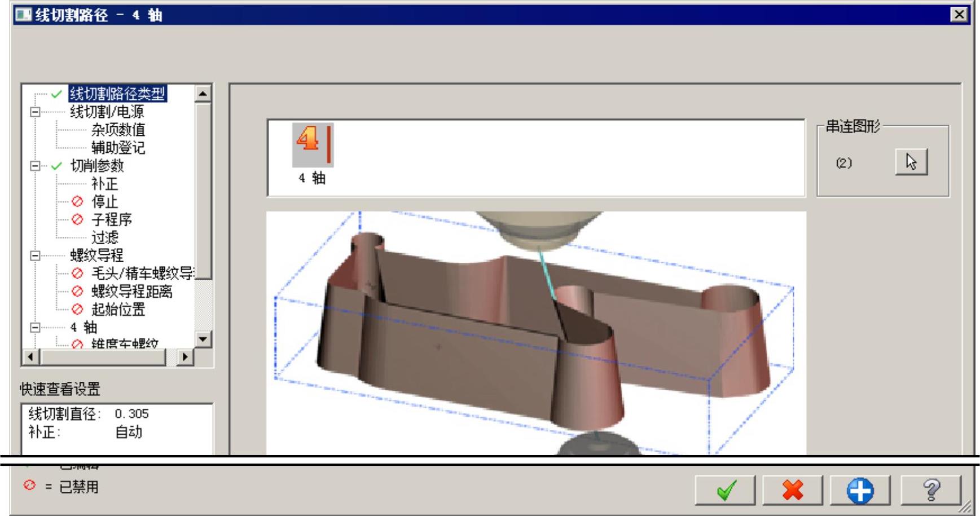Collapse the 螺纹导程 tree node
This screenshot has width=980, height=516.
coord(35,255)
